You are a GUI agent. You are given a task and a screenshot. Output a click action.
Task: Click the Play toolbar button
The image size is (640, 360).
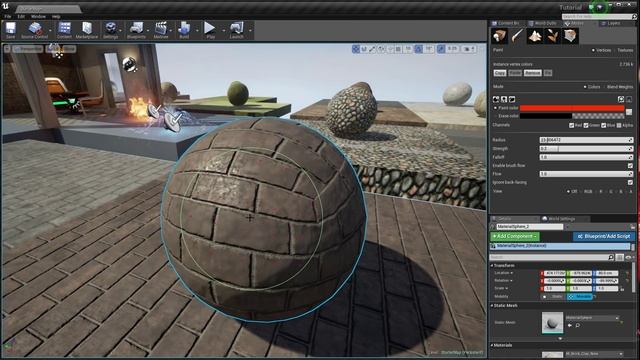pyautogui.click(x=210, y=30)
